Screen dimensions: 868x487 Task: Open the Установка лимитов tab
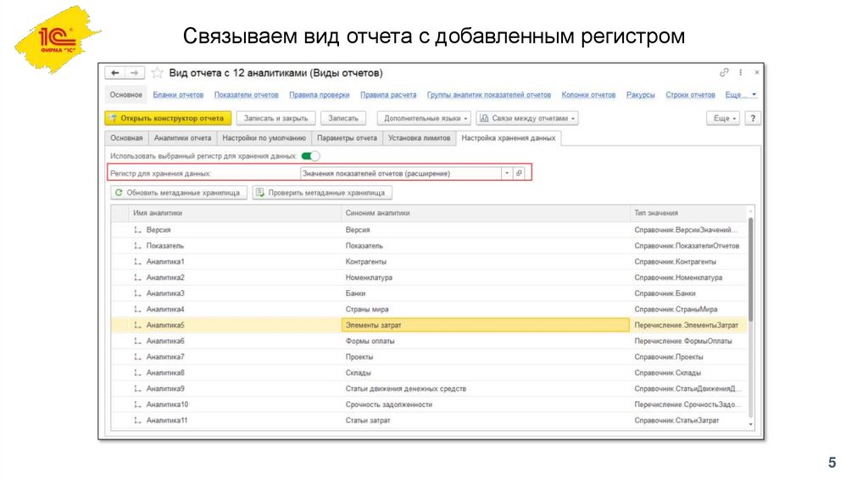click(419, 138)
